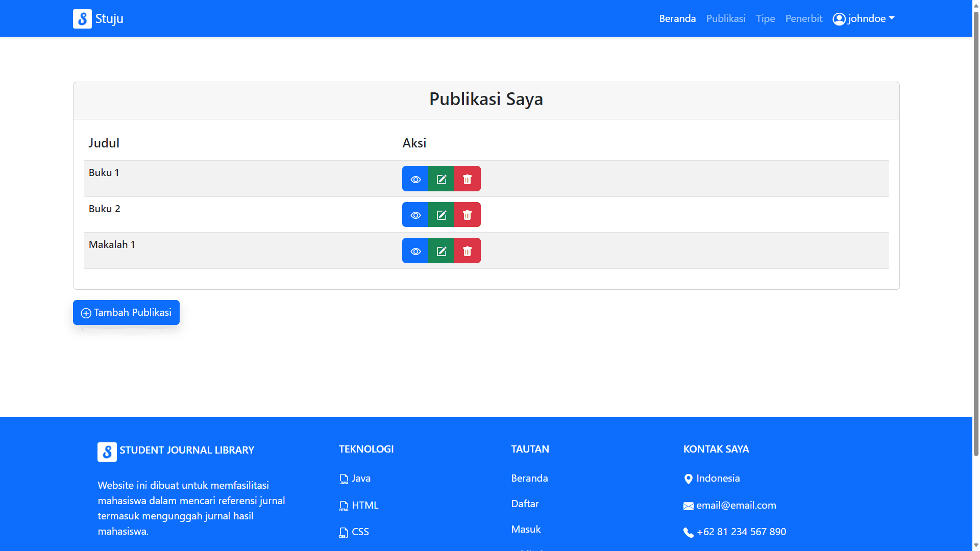Delete Buku 1 with the trash icon

tap(467, 179)
